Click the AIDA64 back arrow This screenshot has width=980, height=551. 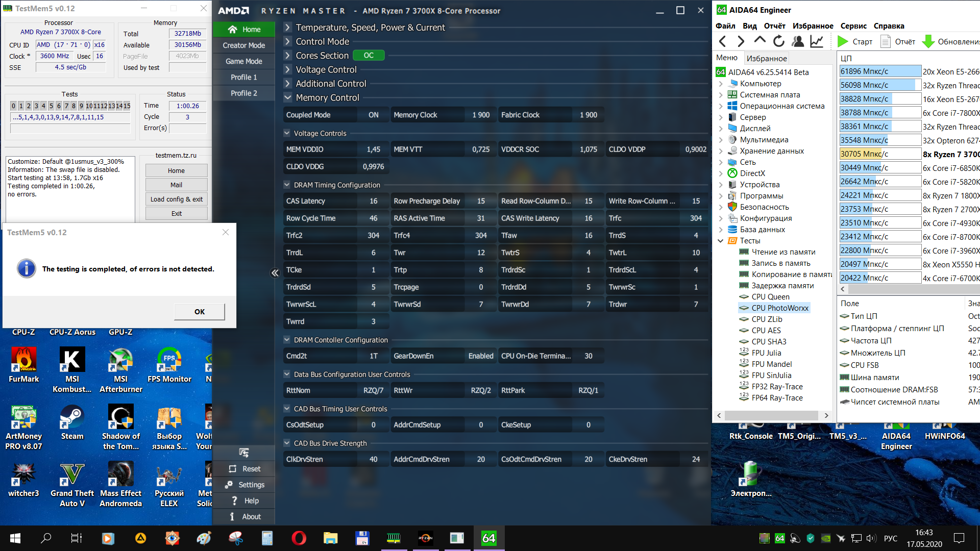pos(722,41)
